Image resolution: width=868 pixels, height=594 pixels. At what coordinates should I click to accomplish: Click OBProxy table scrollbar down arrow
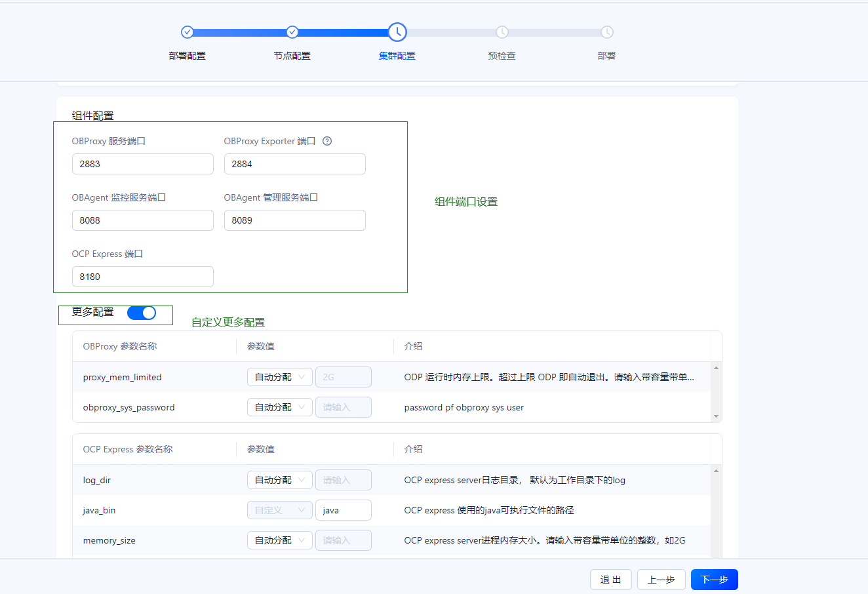point(716,416)
